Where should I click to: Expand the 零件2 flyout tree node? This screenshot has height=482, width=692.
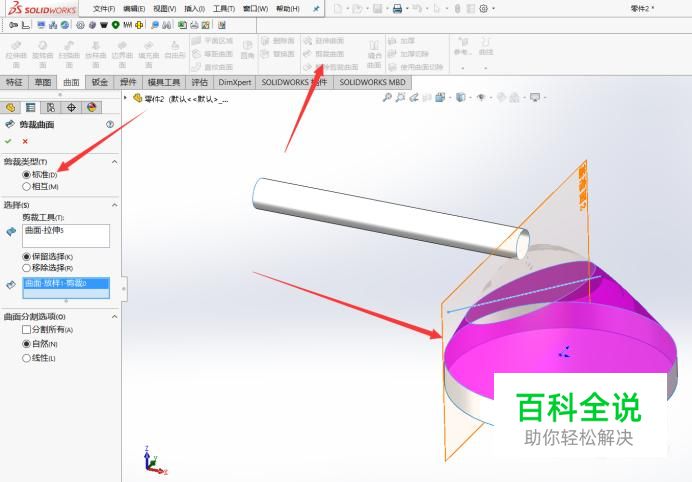click(x=126, y=98)
